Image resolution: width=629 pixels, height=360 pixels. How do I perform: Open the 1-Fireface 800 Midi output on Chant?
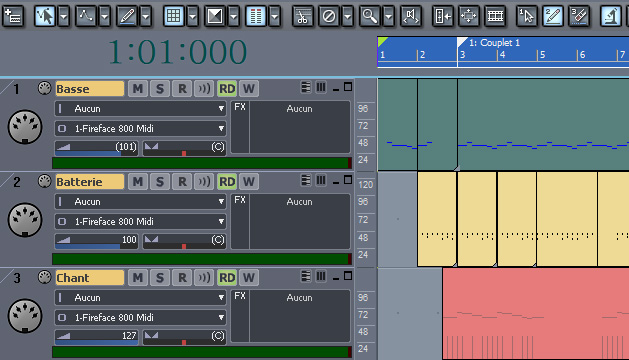(x=140, y=318)
